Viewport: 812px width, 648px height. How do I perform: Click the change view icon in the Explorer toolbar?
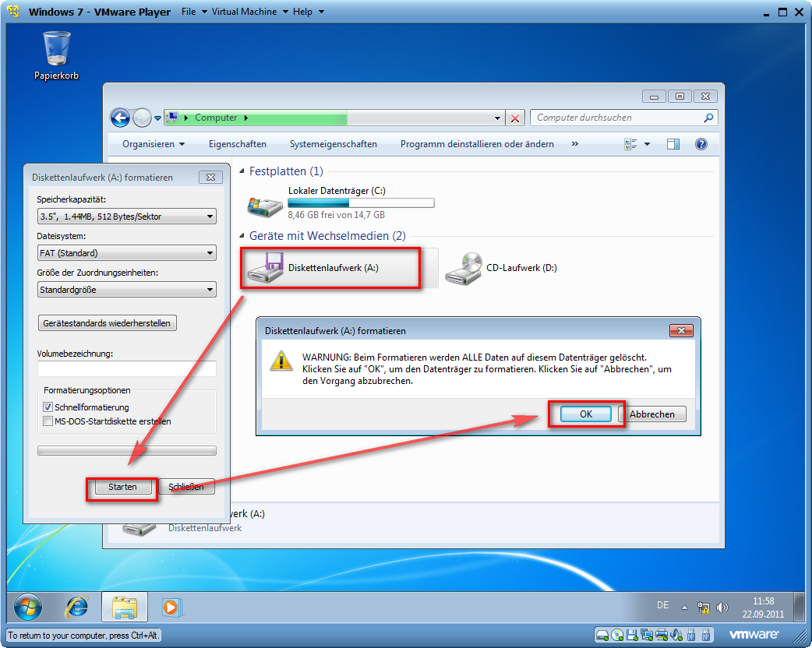630,144
